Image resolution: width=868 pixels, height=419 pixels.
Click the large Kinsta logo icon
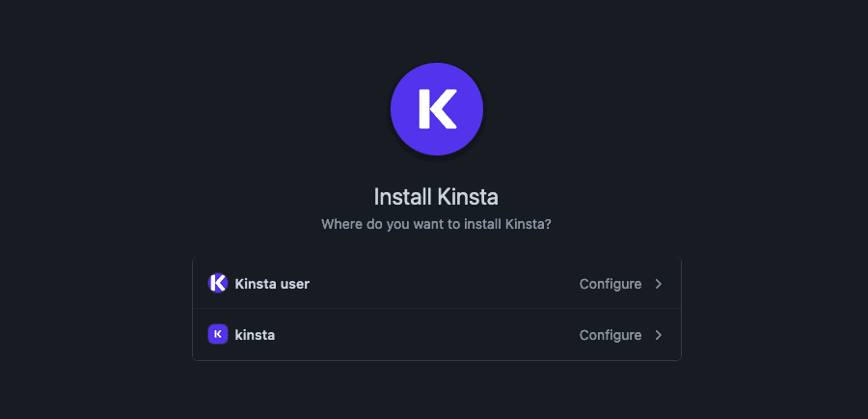[x=437, y=109]
